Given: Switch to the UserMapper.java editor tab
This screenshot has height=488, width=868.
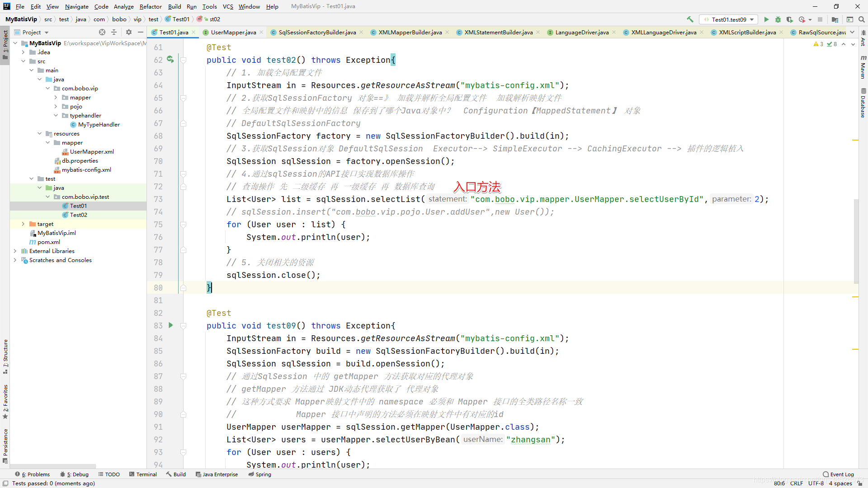Looking at the screenshot, I should coord(233,32).
